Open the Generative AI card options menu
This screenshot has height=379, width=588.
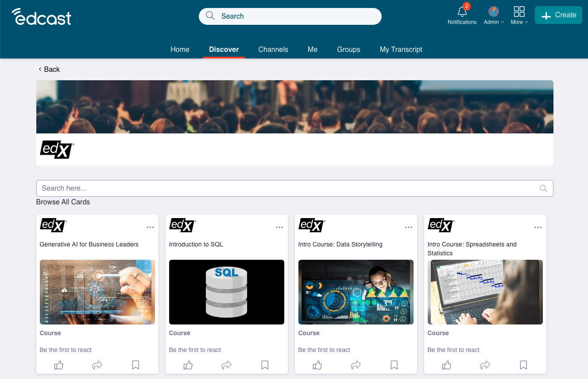[x=150, y=227]
